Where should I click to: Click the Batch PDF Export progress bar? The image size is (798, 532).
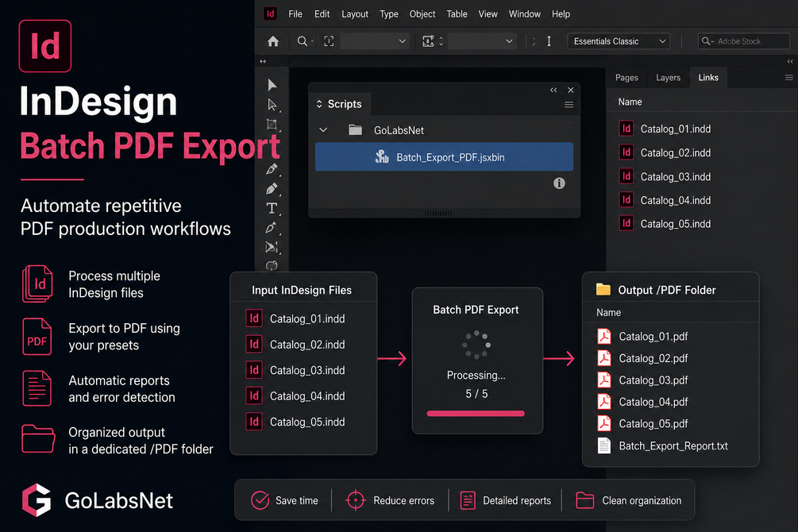476,414
